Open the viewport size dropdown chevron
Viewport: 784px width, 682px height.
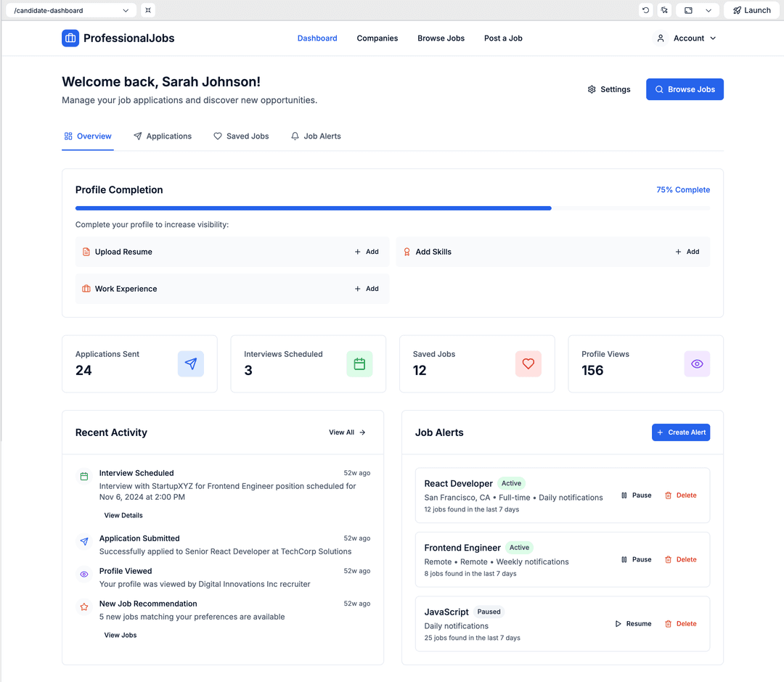(x=709, y=10)
